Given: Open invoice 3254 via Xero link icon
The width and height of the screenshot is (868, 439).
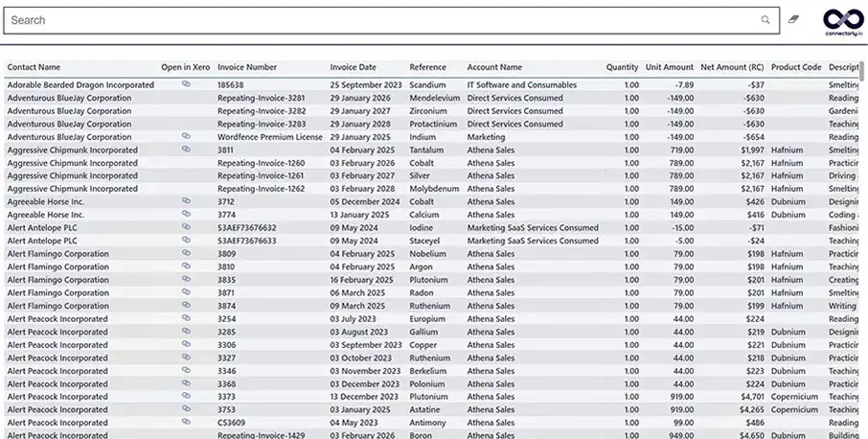Looking at the screenshot, I should click(x=186, y=318).
